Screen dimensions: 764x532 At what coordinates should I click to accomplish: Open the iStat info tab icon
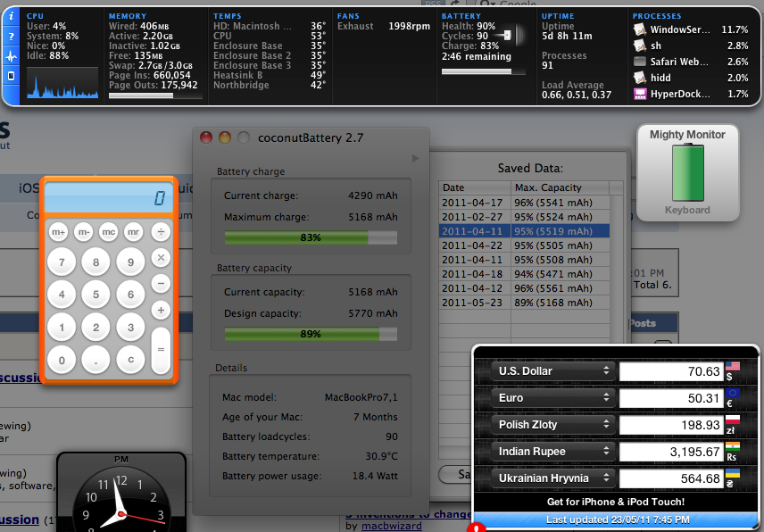point(12,17)
